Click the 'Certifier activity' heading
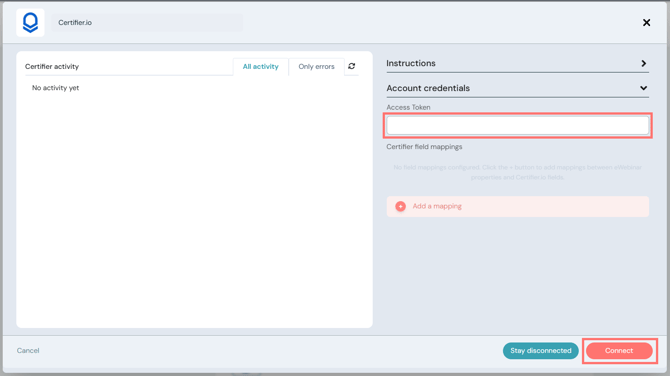Viewport: 670px width, 376px height. click(52, 67)
